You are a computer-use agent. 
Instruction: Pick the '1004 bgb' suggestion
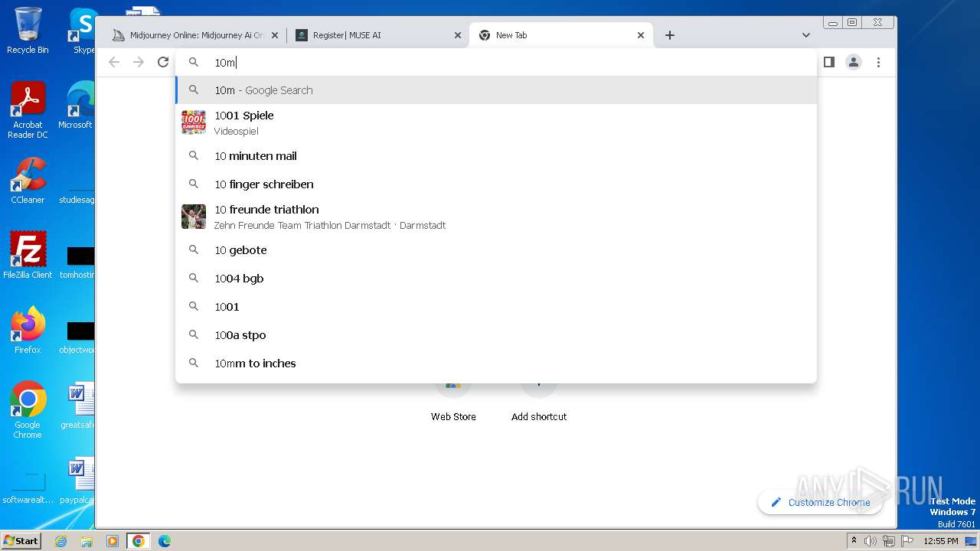tap(496, 279)
